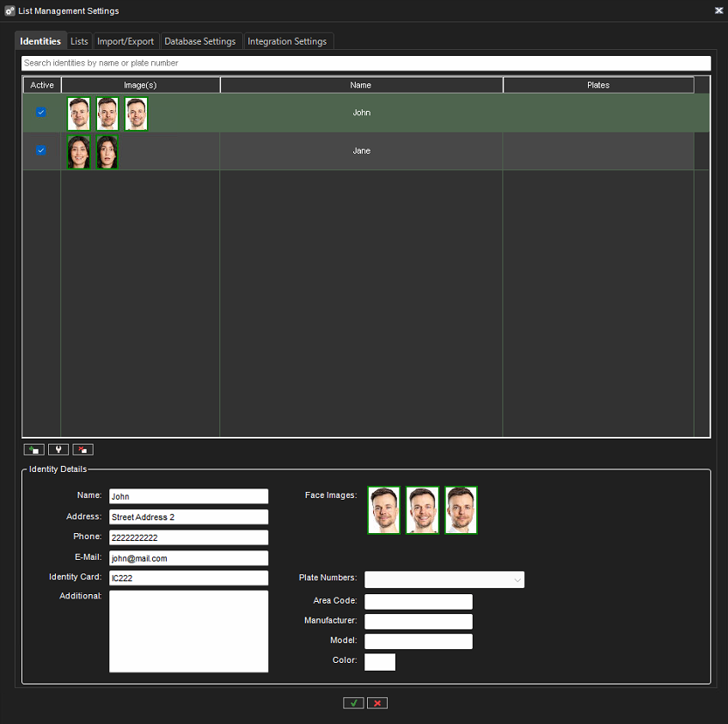This screenshot has height=724, width=728.
Task: Click third face image in Identity Details
Action: click(461, 510)
